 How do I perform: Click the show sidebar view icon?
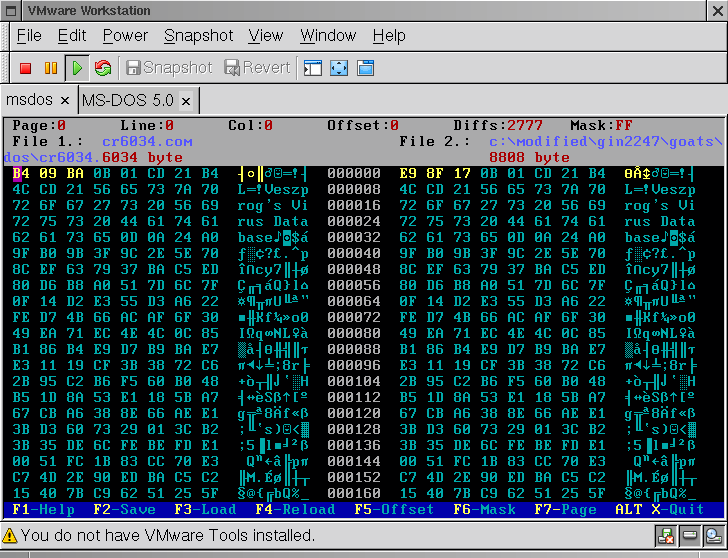click(x=312, y=68)
